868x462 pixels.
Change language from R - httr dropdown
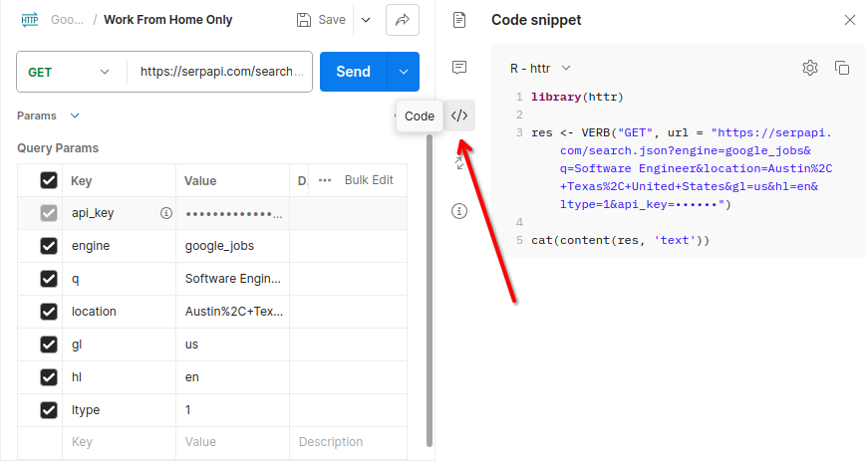click(x=540, y=68)
